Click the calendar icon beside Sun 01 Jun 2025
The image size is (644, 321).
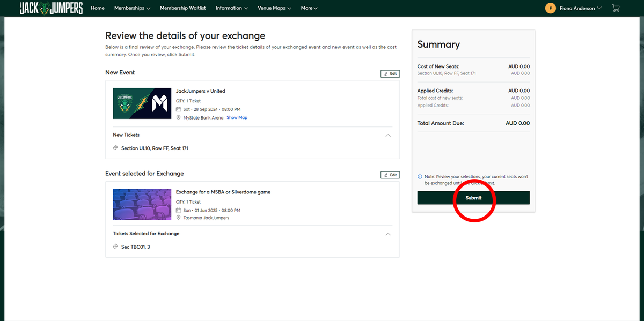coord(179,210)
